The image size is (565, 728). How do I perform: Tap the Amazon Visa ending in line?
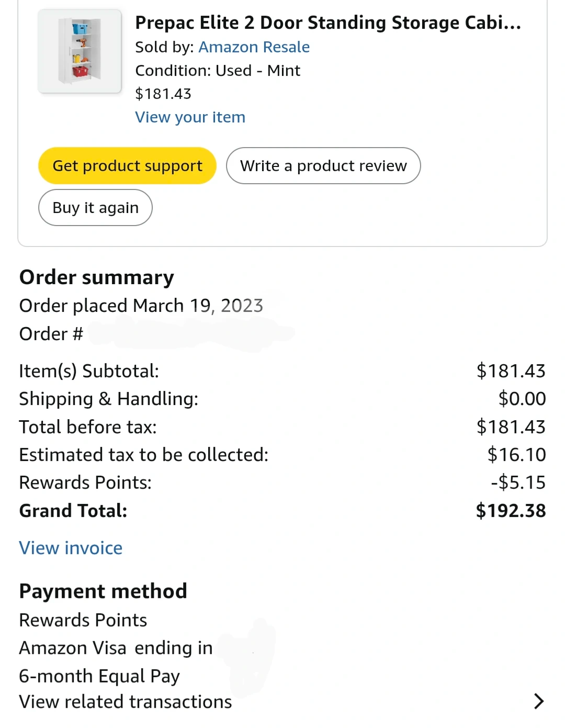point(116,648)
